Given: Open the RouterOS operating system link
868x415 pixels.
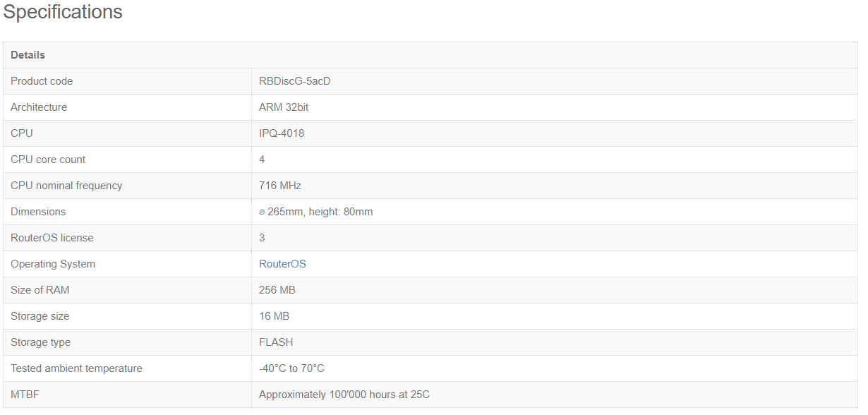Looking at the screenshot, I should 282,264.
